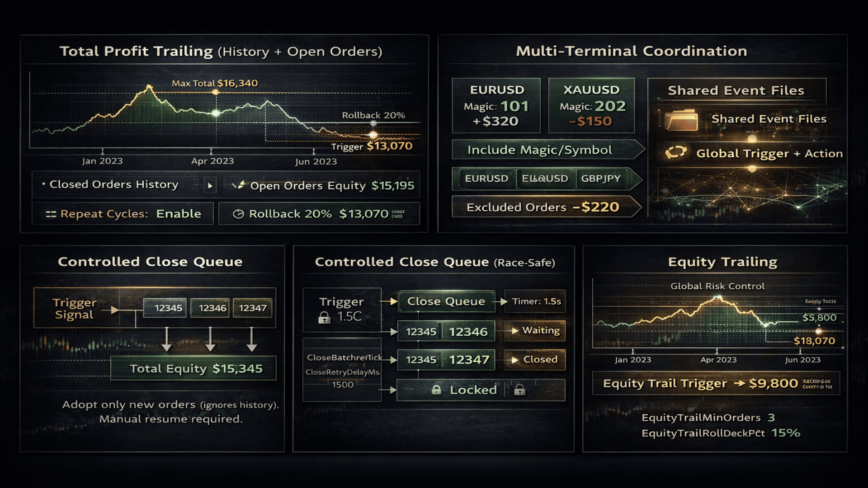Image resolution: width=868 pixels, height=488 pixels.
Task: Click the icon left of Repeat Cycles
Action: click(51, 214)
